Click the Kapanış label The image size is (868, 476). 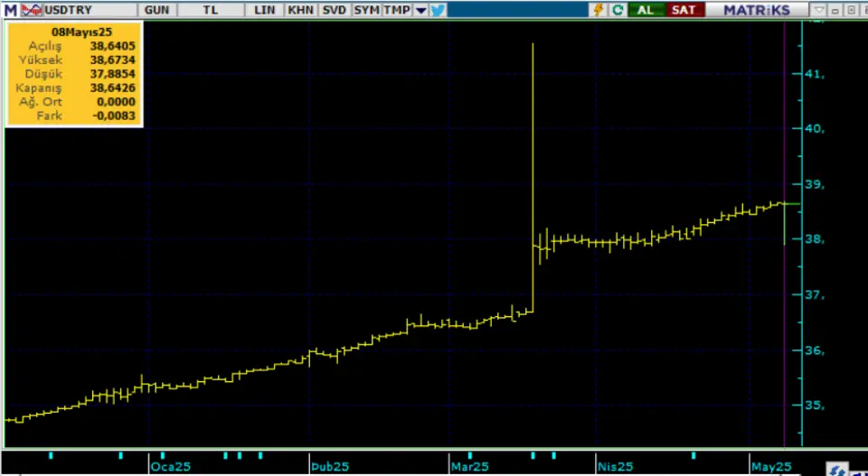point(39,88)
